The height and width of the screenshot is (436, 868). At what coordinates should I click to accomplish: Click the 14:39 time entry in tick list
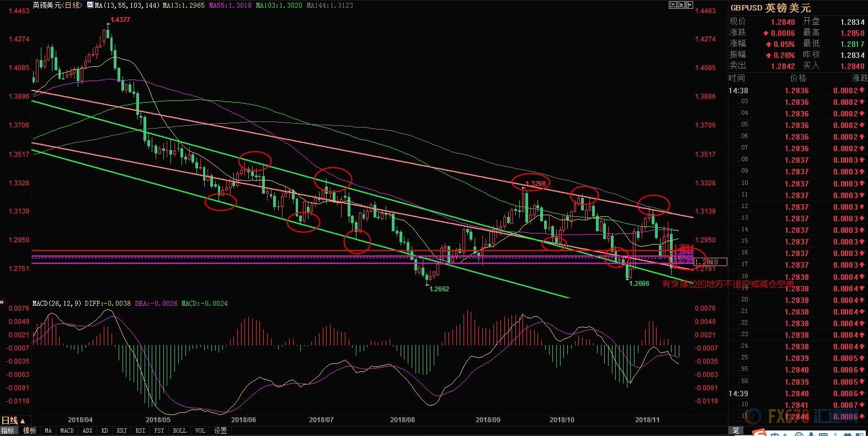click(738, 394)
